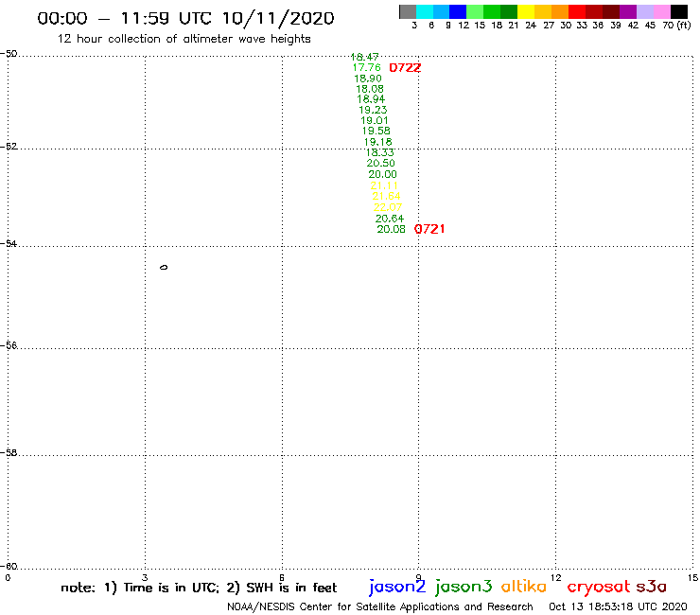The height and width of the screenshot is (615, 700).
Task: Click the note about UTC time and SWH feet
Action: point(199,588)
